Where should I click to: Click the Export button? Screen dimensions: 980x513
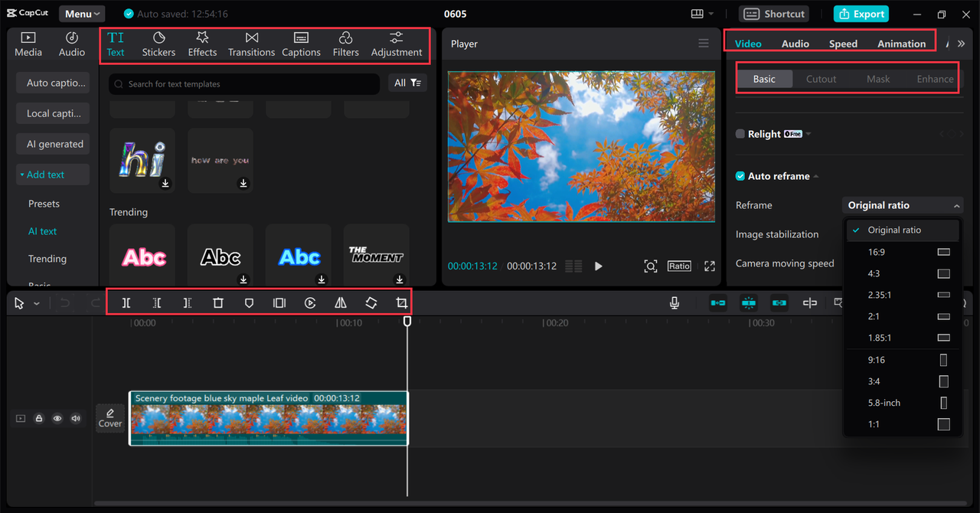point(862,14)
